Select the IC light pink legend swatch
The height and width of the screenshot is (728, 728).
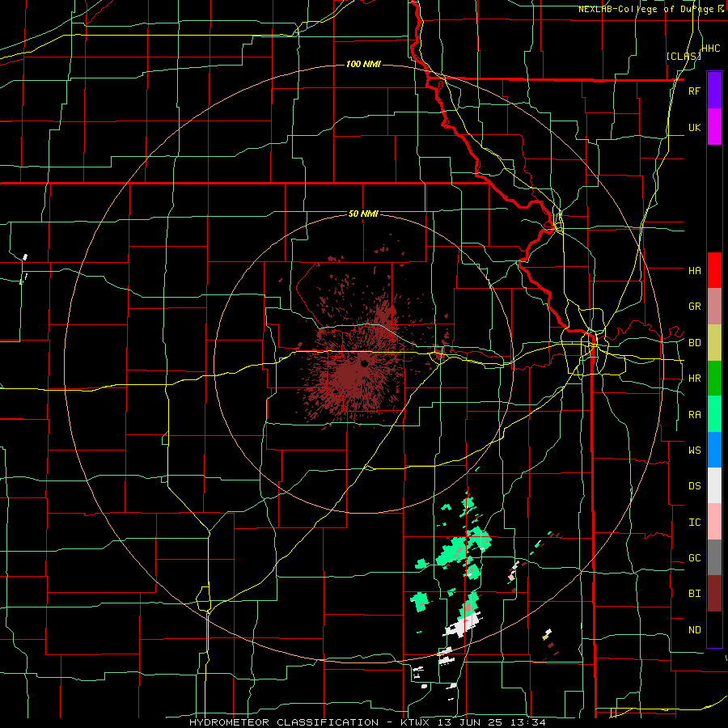coord(714,522)
